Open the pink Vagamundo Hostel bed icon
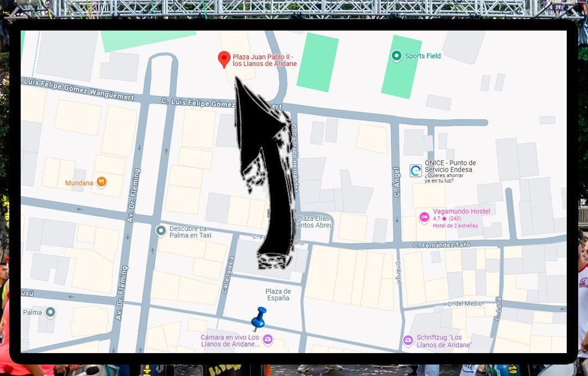Image resolution: width=588 pixels, height=376 pixels. 424,217
